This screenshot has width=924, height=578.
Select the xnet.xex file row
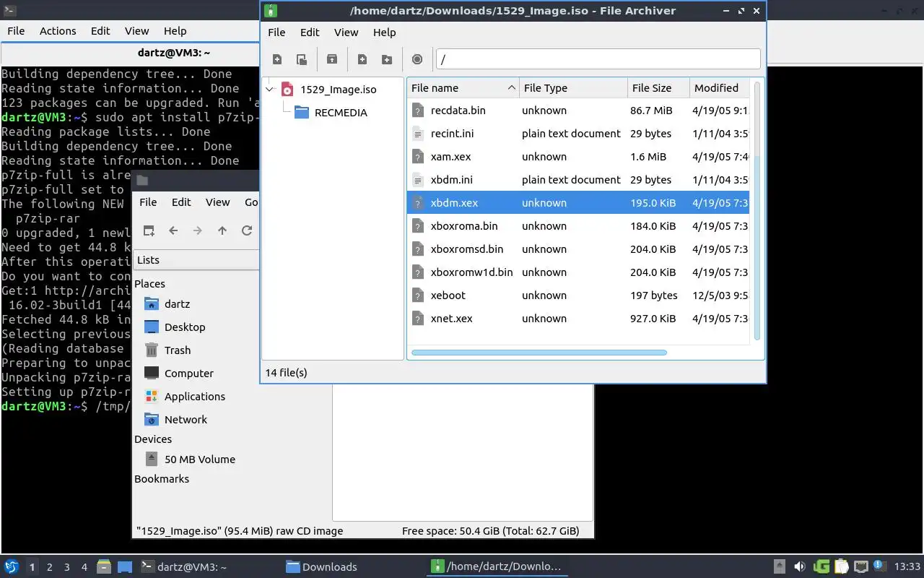click(x=579, y=319)
